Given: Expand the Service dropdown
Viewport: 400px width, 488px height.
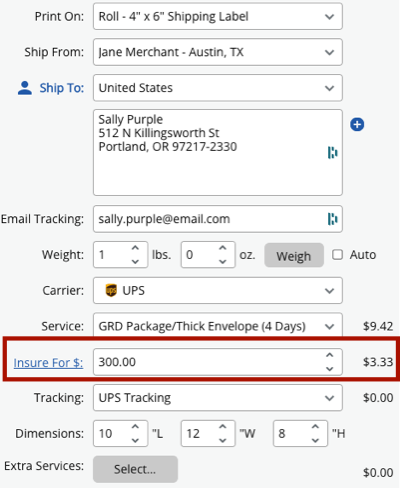Looking at the screenshot, I should point(218,326).
